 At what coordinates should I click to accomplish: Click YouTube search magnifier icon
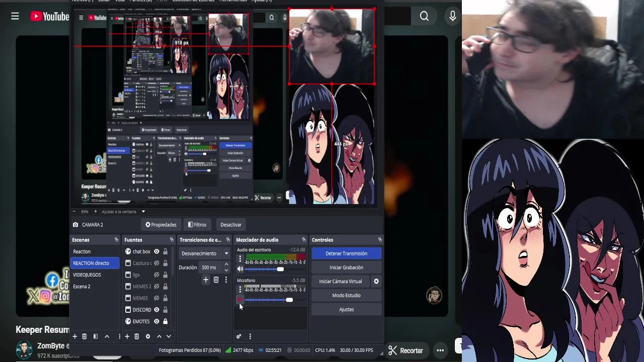coord(424,17)
